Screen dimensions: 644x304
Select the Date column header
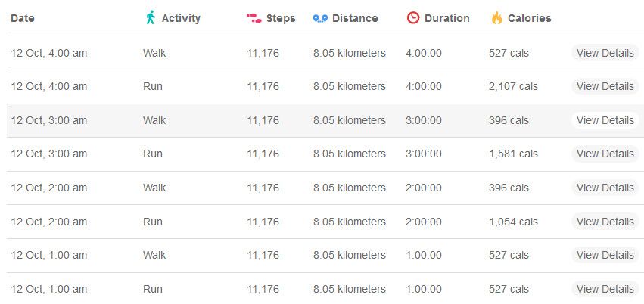23,18
